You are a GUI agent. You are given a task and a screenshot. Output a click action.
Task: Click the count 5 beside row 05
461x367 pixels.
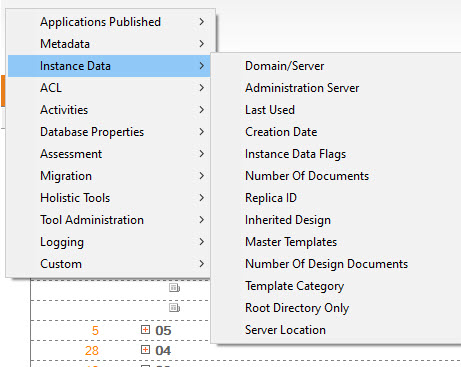tap(95, 331)
